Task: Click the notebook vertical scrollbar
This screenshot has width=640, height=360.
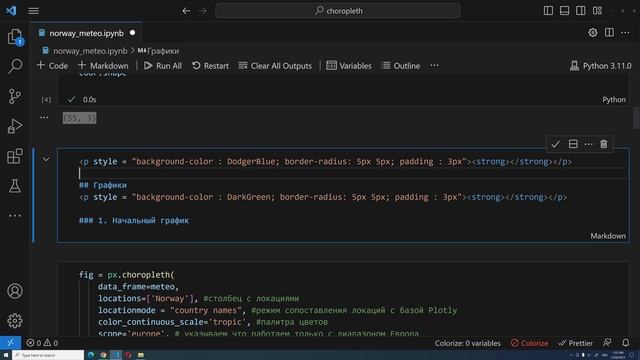Action: pyautogui.click(x=636, y=118)
